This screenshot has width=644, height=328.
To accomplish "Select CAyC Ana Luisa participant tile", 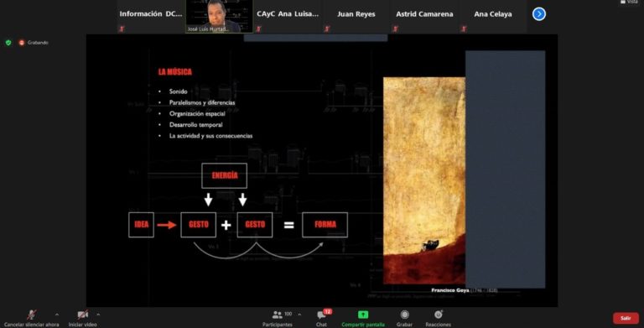I will click(x=288, y=17).
